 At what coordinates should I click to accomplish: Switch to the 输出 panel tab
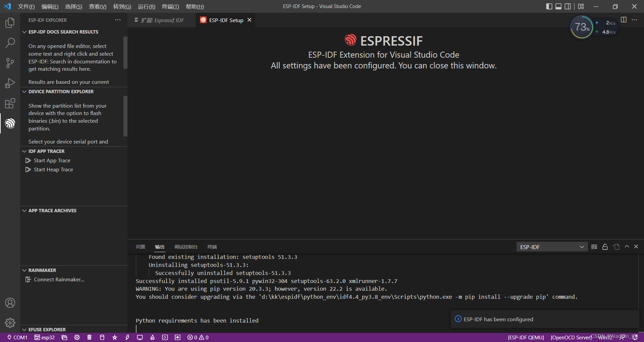pos(160,247)
